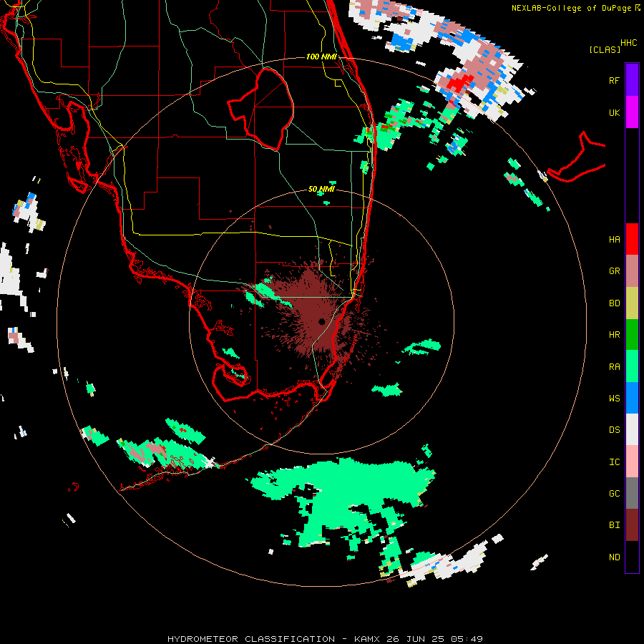This screenshot has height=644, width=644.
Task: Click the HR dark green legend swatch
Action: pyautogui.click(x=632, y=334)
